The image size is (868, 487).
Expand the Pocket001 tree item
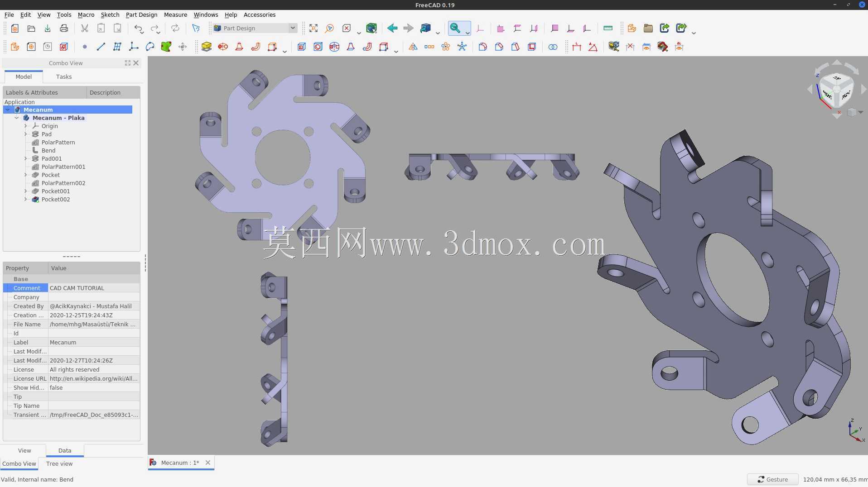[26, 191]
